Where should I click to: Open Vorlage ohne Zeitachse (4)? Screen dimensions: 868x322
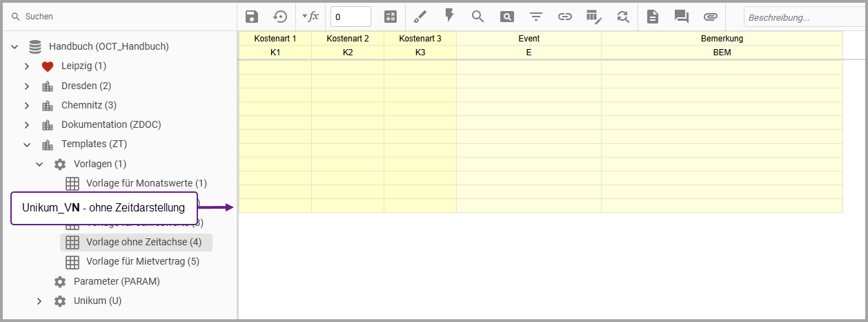pyautogui.click(x=144, y=242)
